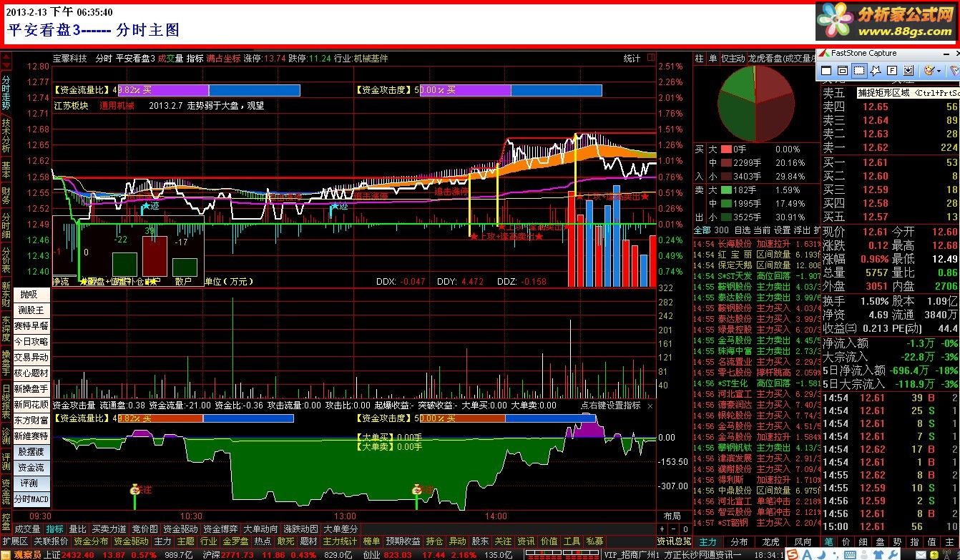Click the 今日攻略 button
Viewport: 960px width, 560px height.
point(31,341)
